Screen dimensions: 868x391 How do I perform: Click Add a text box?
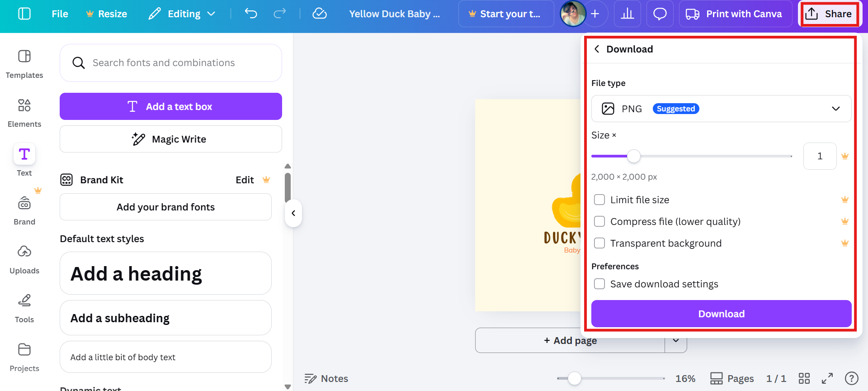[171, 106]
